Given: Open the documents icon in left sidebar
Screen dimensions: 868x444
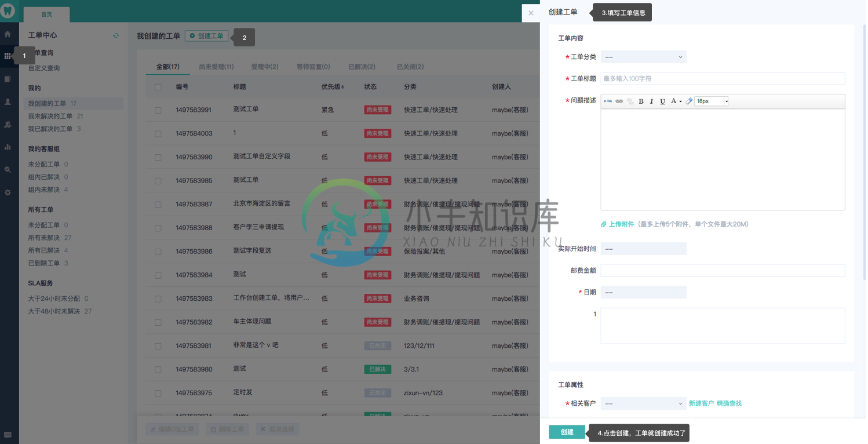Looking at the screenshot, I should pyautogui.click(x=8, y=79).
